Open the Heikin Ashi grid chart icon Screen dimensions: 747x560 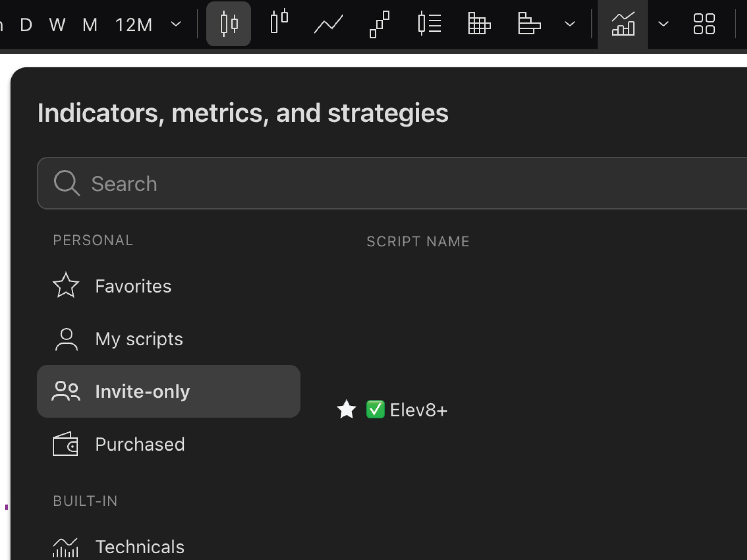pyautogui.click(x=480, y=24)
